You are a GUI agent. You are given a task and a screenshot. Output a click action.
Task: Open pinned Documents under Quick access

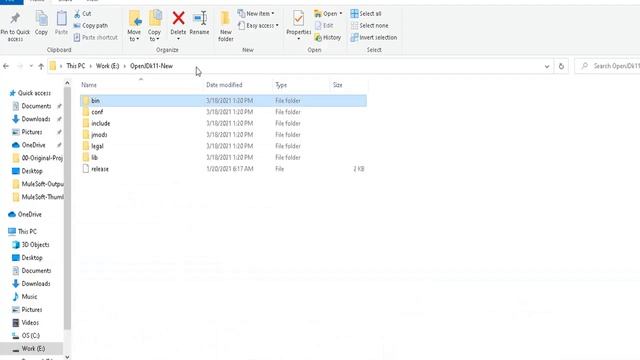click(x=36, y=106)
